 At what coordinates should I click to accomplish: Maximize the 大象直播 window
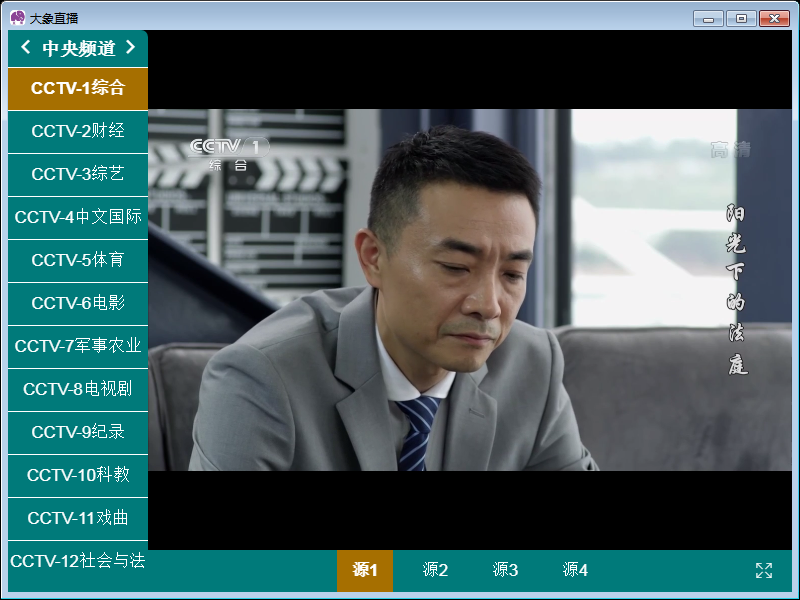point(741,19)
